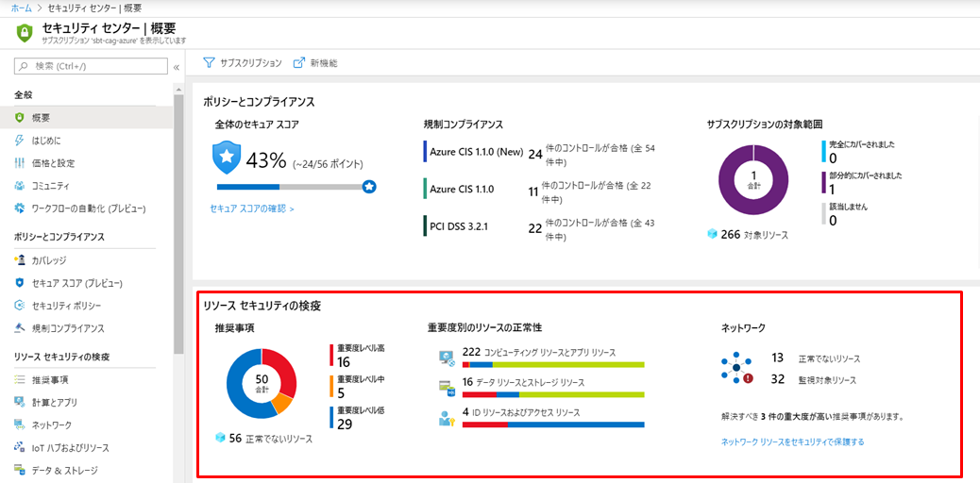Viewport: 980px width, 483px height.
Task: Click the purple subscription coverage donut chart
Action: point(753,180)
